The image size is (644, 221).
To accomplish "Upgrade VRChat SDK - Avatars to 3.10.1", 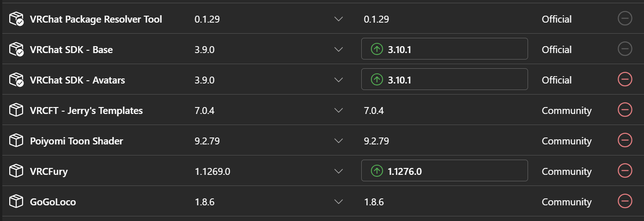I will click(444, 79).
